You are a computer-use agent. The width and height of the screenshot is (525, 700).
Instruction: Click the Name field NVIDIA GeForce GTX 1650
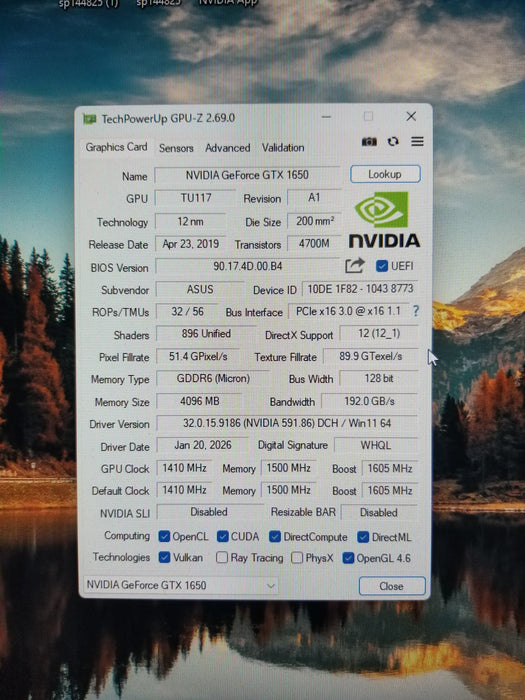247,175
